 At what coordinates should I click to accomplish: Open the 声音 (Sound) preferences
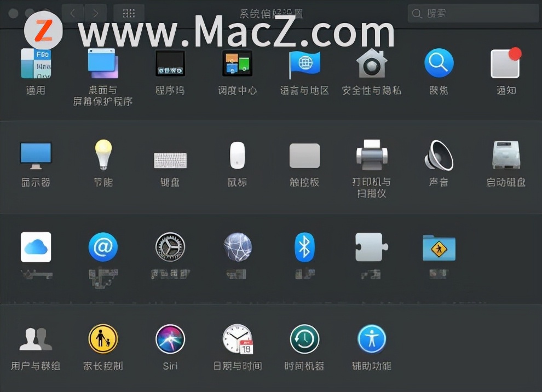pyautogui.click(x=438, y=157)
